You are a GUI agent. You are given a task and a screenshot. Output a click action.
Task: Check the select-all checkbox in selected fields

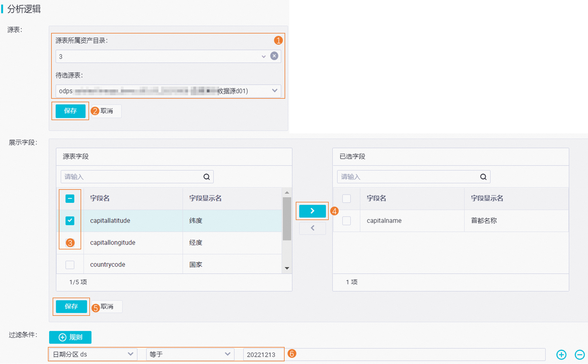pos(347,199)
